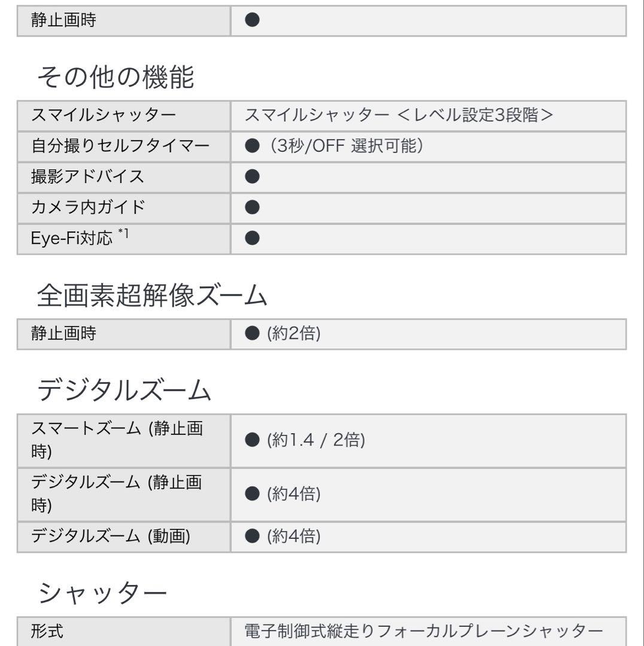This screenshot has height=646, width=644.
Task: Click the シャッター section heading
Action: (x=102, y=593)
